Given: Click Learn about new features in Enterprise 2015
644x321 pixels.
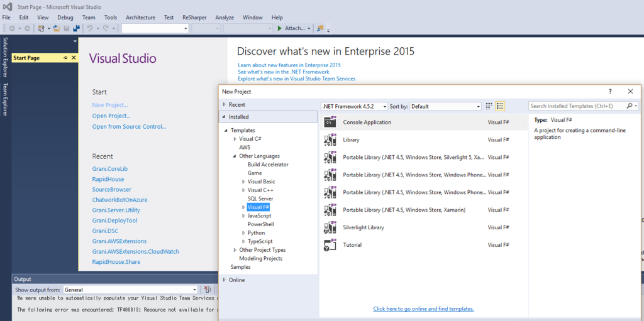Looking at the screenshot, I should click(289, 65).
